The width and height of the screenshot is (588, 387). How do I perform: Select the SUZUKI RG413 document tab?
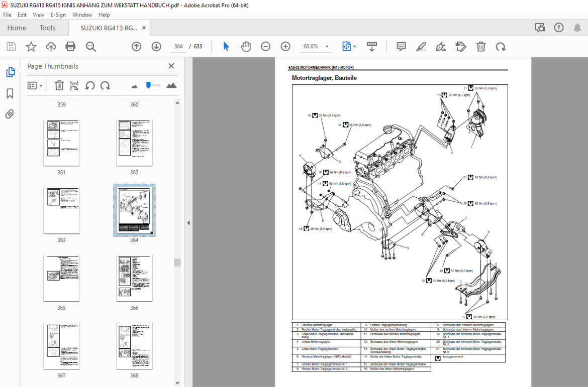[109, 28]
